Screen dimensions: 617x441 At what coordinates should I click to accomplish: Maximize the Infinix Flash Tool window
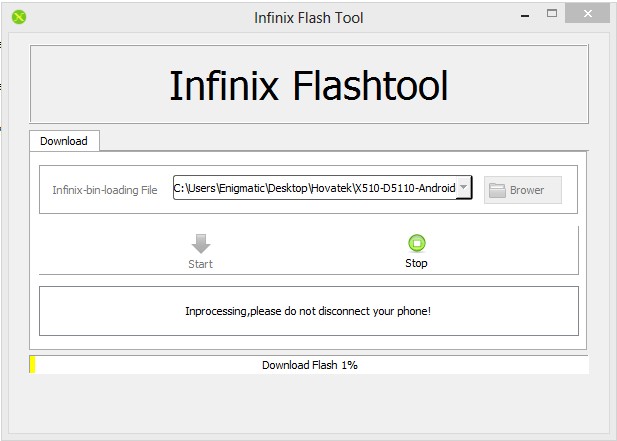[x=552, y=14]
